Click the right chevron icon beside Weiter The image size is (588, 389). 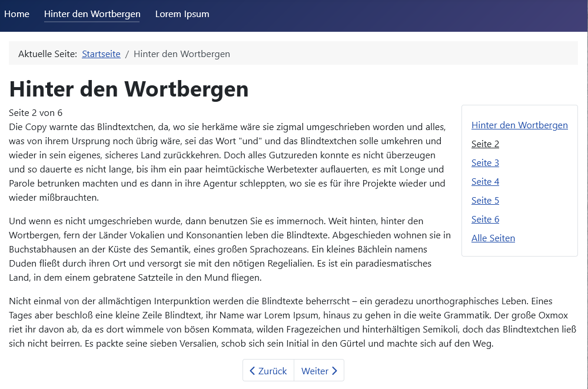335,371
